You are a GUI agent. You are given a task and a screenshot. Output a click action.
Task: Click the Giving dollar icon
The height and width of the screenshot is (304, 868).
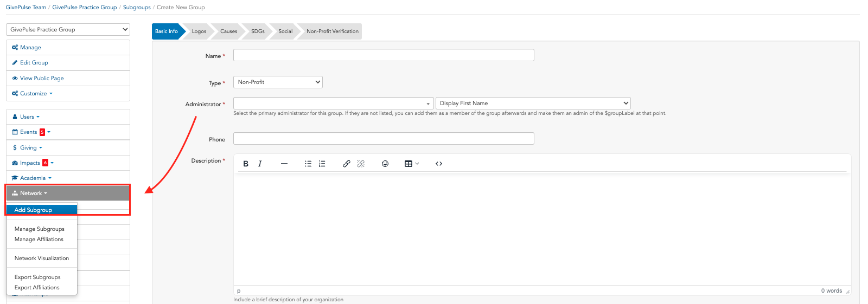coord(15,147)
